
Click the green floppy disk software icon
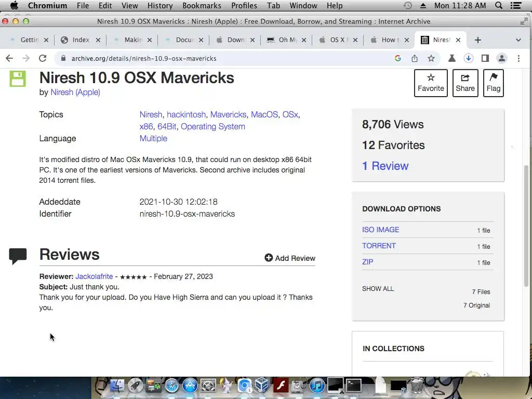[18, 79]
